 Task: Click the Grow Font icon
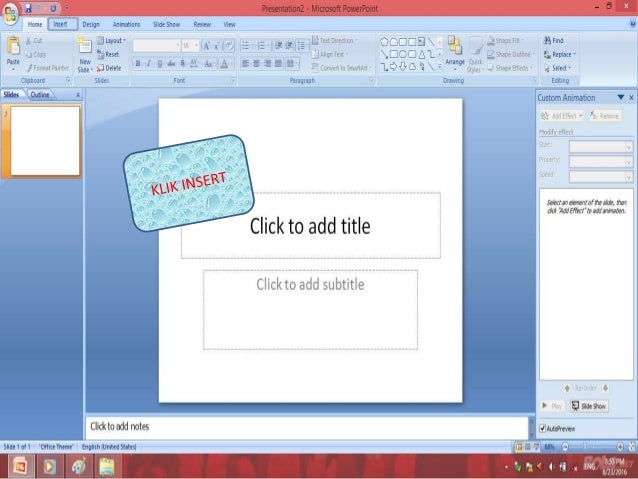[206, 46]
